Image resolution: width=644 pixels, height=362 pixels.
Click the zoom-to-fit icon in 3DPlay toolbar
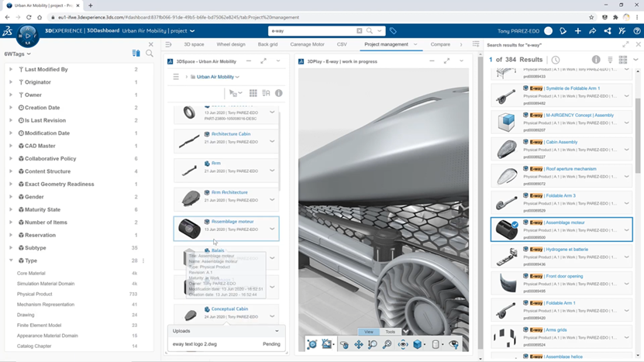pyautogui.click(x=387, y=344)
